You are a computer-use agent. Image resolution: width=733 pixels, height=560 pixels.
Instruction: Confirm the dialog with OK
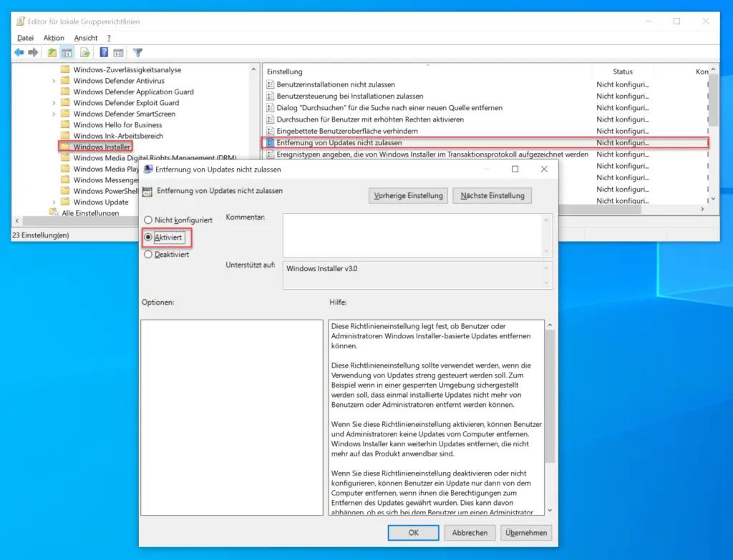tap(413, 532)
